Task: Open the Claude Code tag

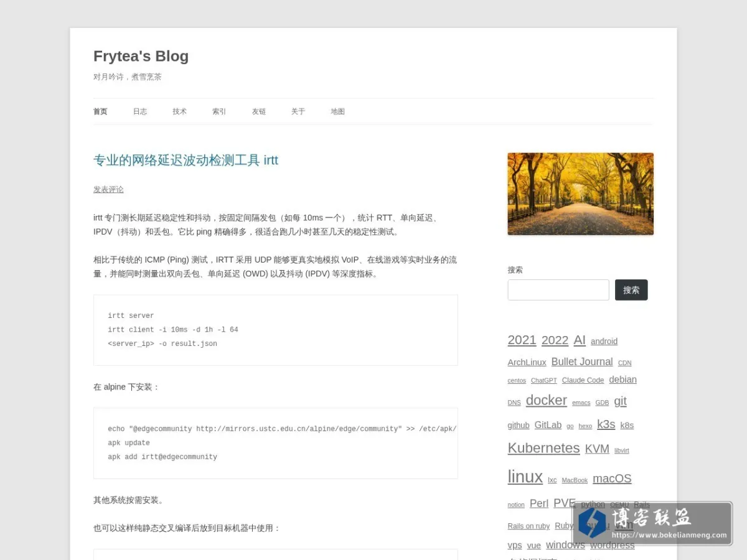Action: [583, 380]
